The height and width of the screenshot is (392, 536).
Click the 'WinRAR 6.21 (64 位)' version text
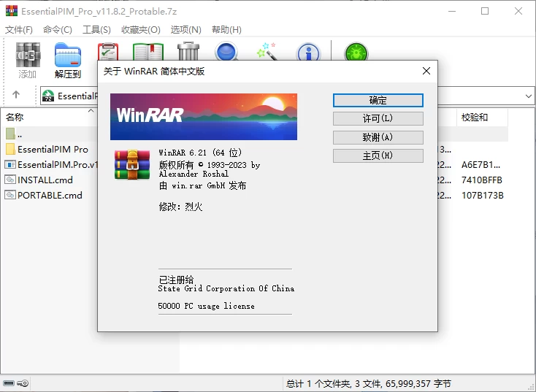click(x=200, y=152)
